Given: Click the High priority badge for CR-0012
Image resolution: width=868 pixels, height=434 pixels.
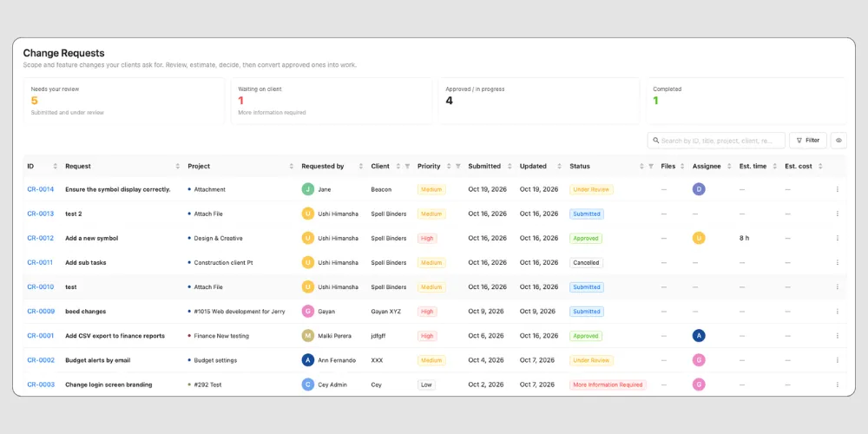Looking at the screenshot, I should point(427,238).
